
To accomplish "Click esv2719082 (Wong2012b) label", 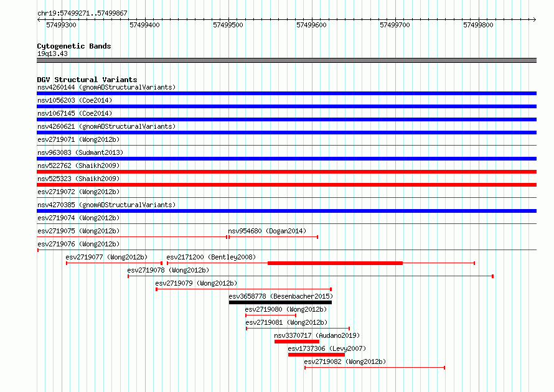I will (x=345, y=362).
